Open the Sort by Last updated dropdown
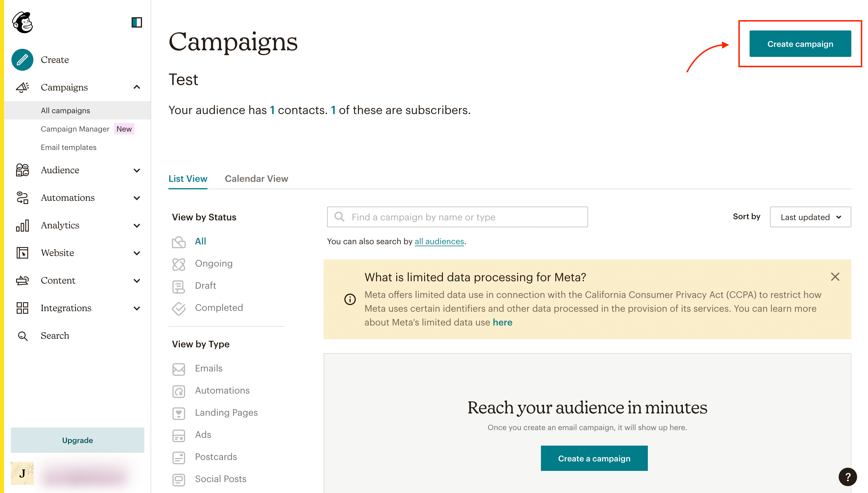Screen dimensions: 868x493 pos(810,216)
